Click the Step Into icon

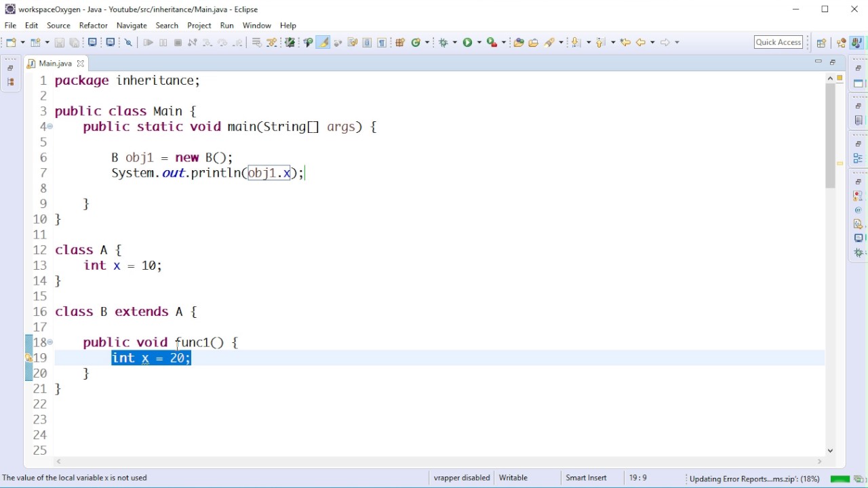(208, 42)
